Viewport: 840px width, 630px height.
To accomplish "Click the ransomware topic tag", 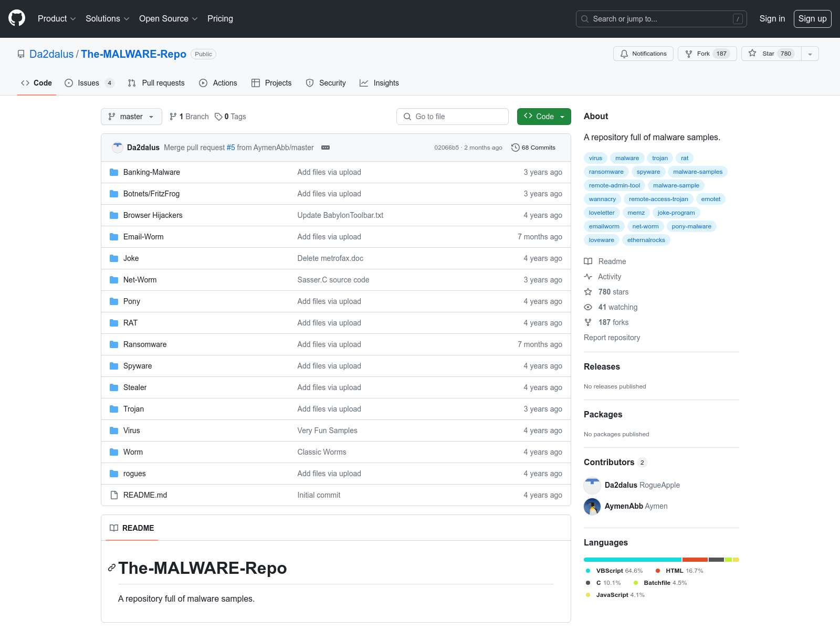I will pyautogui.click(x=606, y=172).
